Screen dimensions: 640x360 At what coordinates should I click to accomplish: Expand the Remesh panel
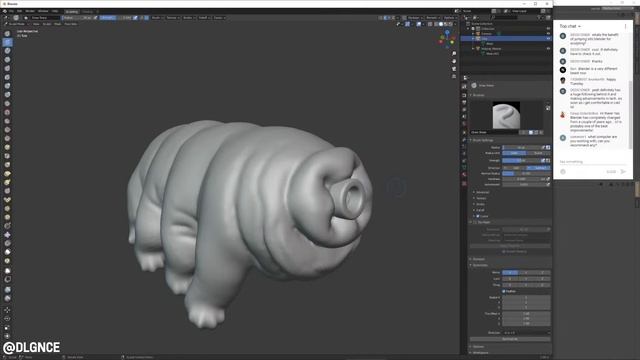tap(478, 259)
